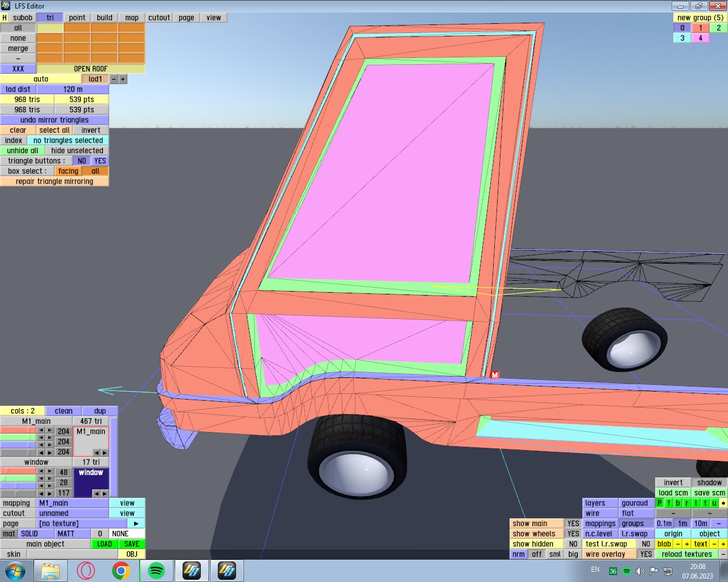Open the mapping M1_main selector
The image size is (728, 582).
click(73, 503)
